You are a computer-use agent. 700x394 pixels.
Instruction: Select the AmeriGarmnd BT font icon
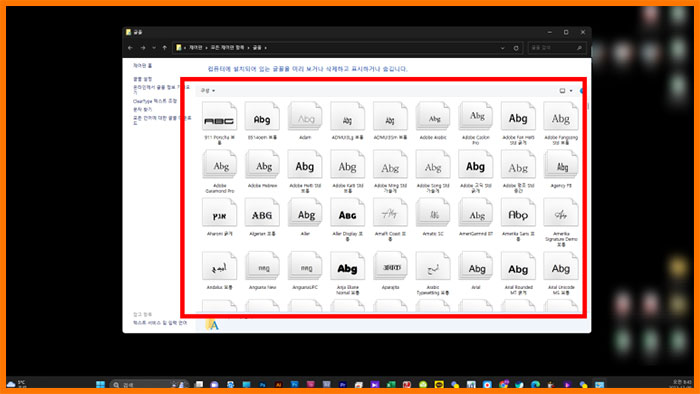click(x=476, y=213)
